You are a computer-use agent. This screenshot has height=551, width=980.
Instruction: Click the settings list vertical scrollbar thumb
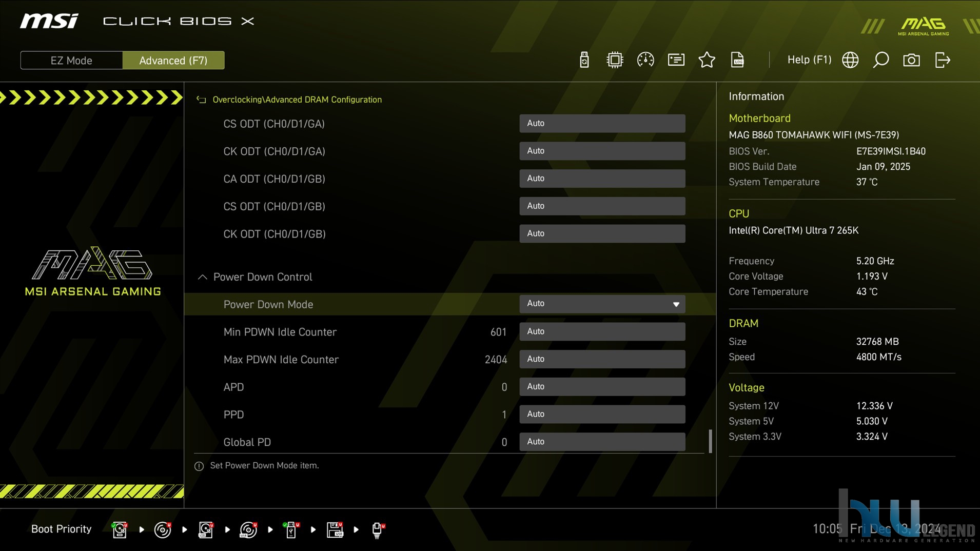[710, 441]
